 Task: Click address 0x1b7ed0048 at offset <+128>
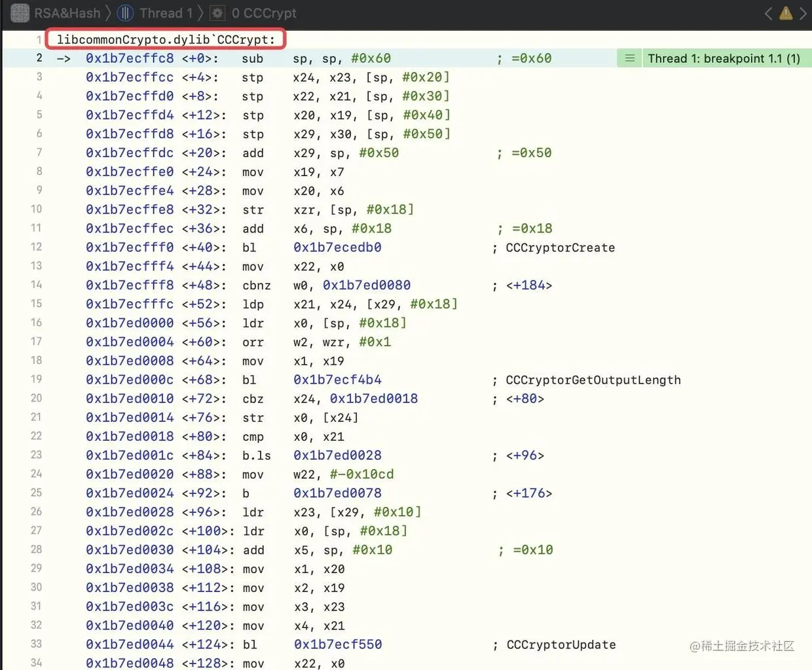click(130, 663)
